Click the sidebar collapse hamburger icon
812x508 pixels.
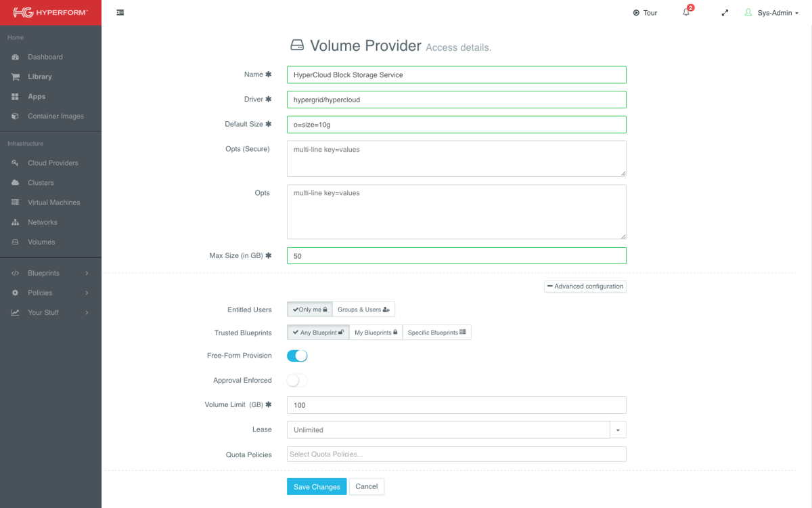[x=120, y=12]
